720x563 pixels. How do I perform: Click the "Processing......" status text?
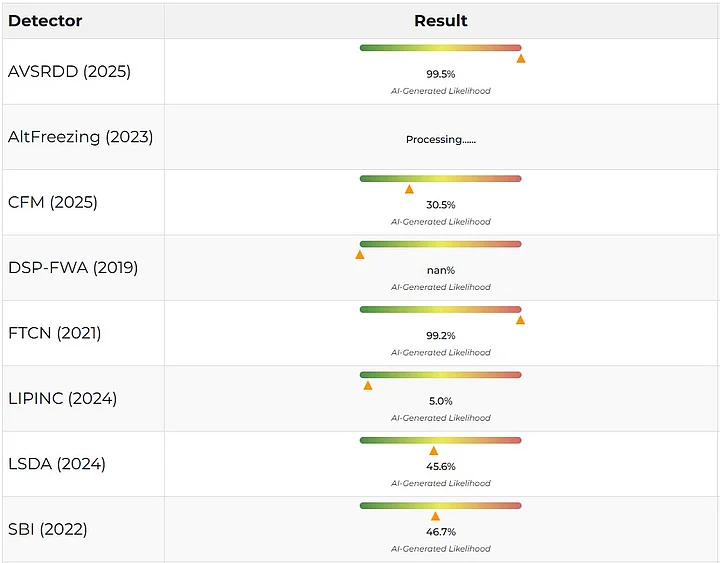point(441,140)
